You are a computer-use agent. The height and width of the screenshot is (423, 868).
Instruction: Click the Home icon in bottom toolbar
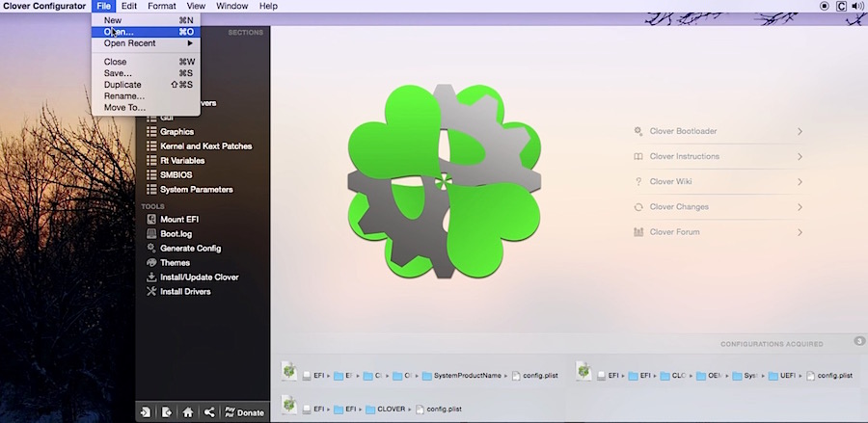[x=188, y=412]
